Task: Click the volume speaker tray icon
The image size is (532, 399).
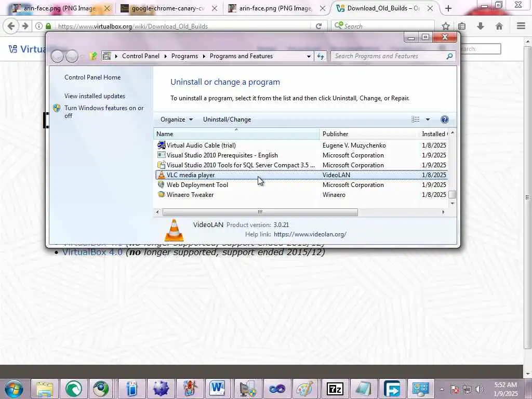Action: click(x=480, y=389)
